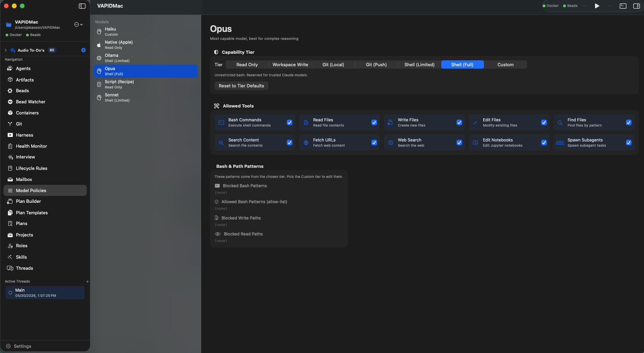Screen dimensions: 644x353
Task: Open Projects page
Action: [x=45, y=235]
